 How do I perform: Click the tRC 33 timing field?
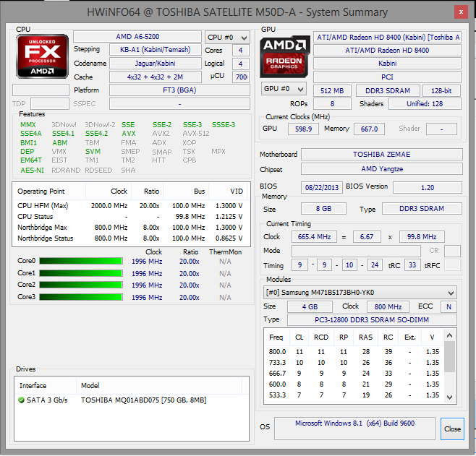[x=412, y=265]
